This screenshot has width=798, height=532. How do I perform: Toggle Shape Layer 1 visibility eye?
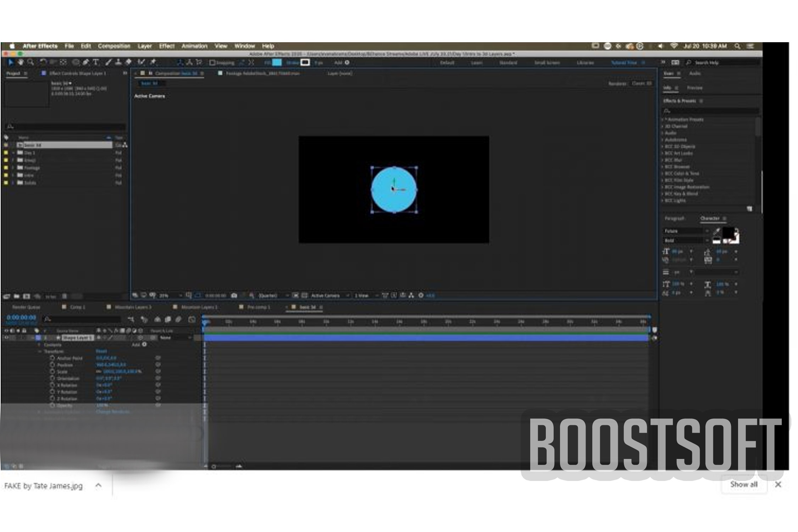(x=6, y=338)
